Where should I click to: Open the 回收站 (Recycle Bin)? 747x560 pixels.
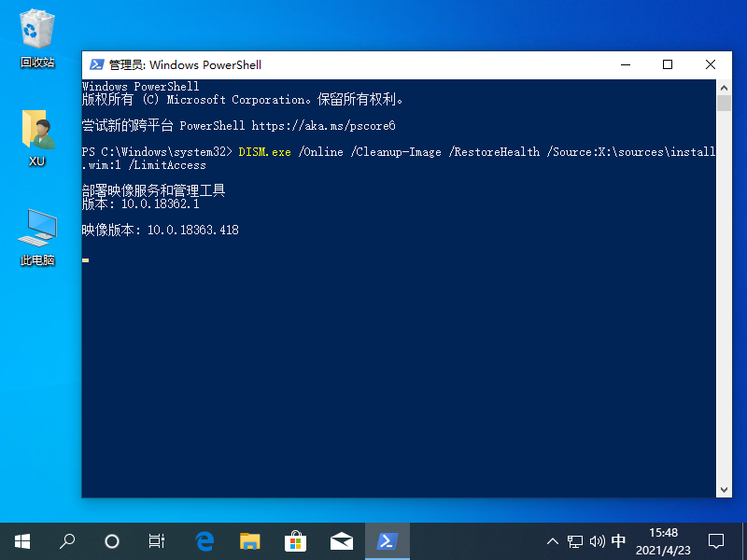click(x=37, y=28)
